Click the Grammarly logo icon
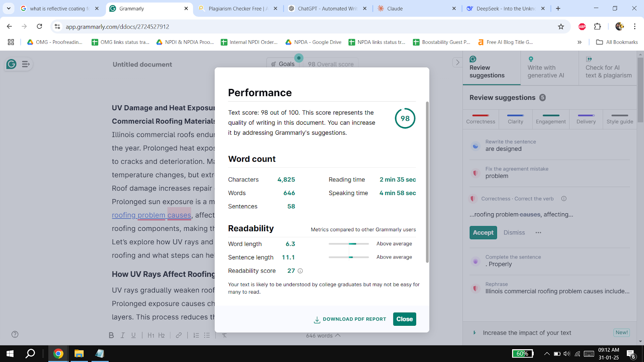Screen dimensions: 644x362 click(11, 64)
